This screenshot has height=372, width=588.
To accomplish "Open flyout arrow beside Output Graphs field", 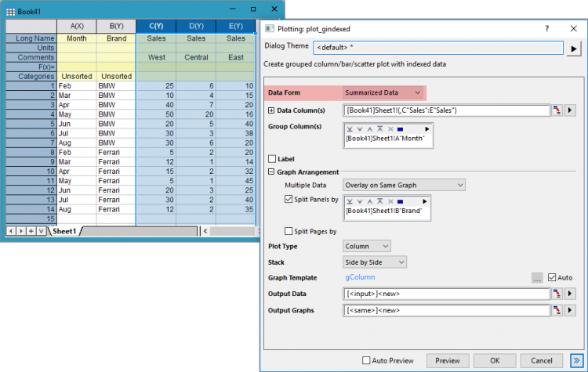I will coord(570,310).
